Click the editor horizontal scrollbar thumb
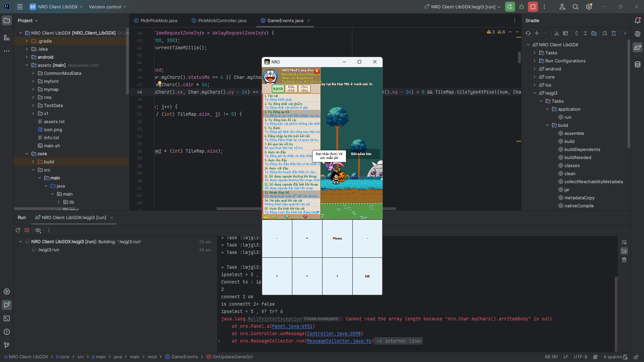Viewport: 644px width, 362px height. [x=306, y=209]
